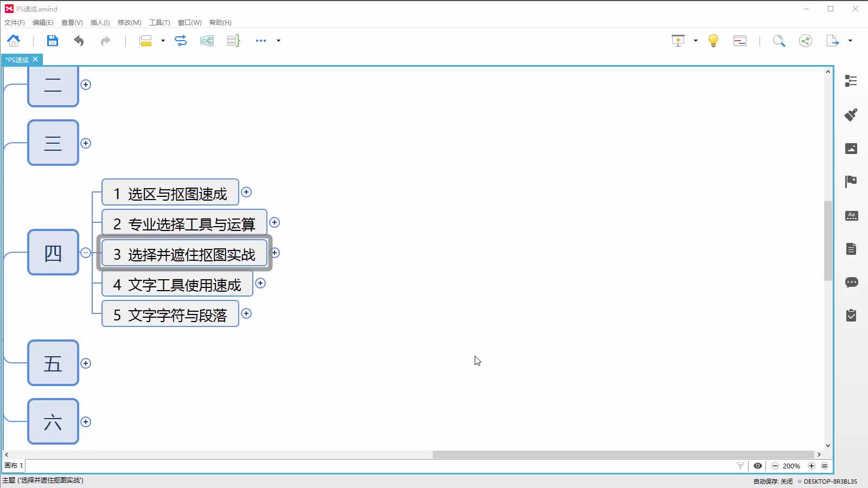Click the 200% zoom value

(792, 466)
